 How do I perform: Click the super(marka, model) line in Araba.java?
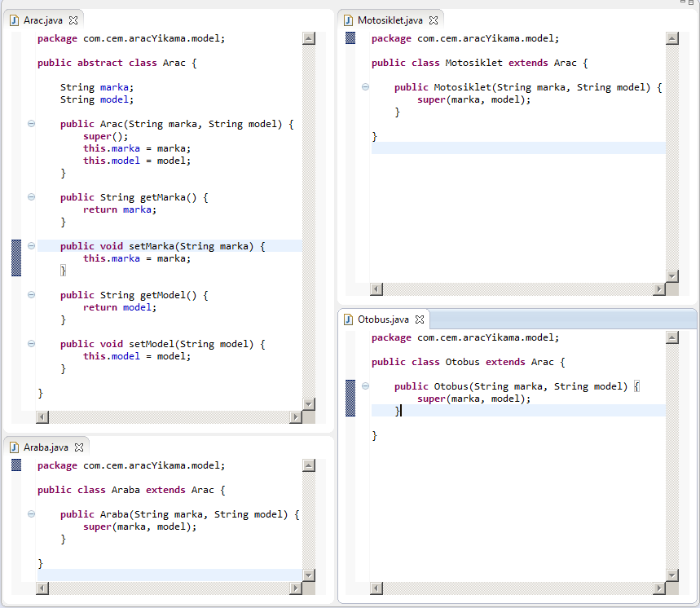pyautogui.click(x=140, y=526)
